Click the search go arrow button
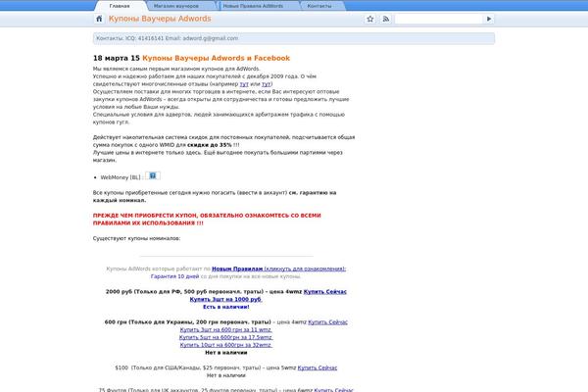588x392 pixels. [489, 19]
